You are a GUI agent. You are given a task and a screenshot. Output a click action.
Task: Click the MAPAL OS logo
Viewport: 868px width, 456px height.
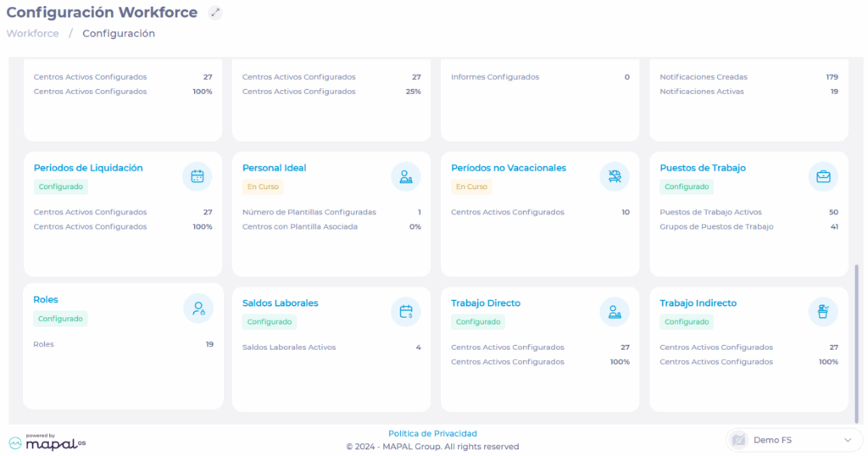[x=48, y=442]
